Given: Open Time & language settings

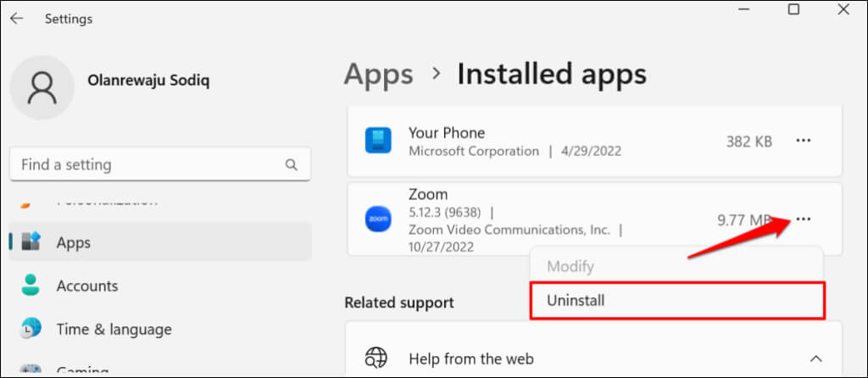Looking at the screenshot, I should [114, 329].
